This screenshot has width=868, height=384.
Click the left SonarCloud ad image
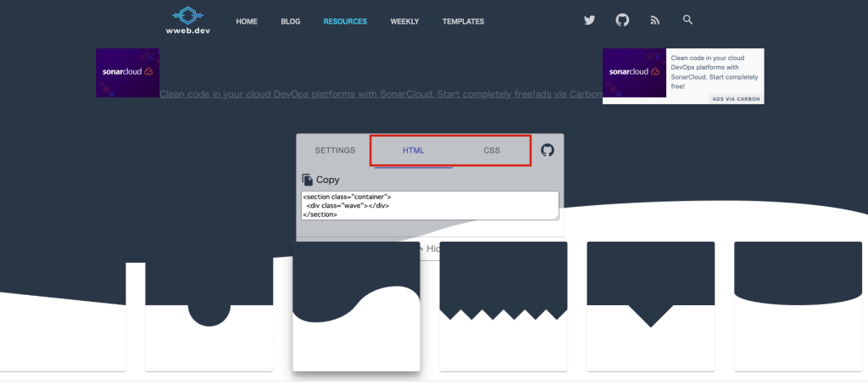[x=128, y=73]
